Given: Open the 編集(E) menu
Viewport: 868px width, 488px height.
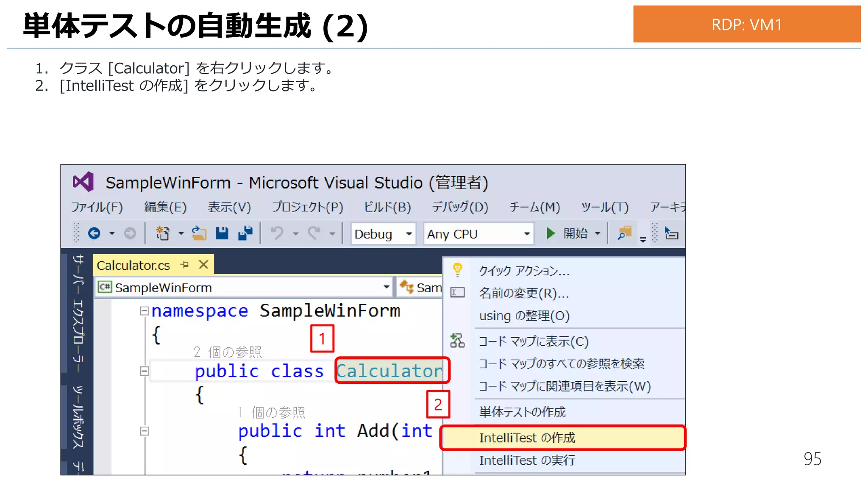Looking at the screenshot, I should [x=165, y=207].
